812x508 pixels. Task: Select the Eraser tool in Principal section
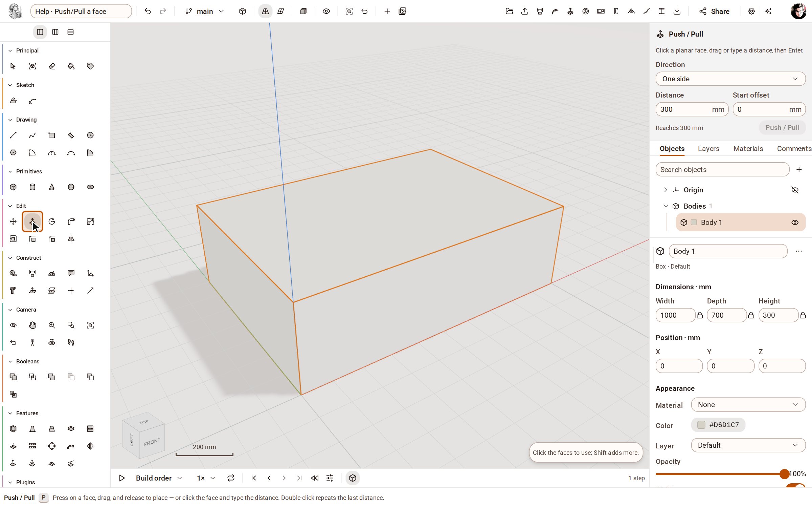click(52, 66)
